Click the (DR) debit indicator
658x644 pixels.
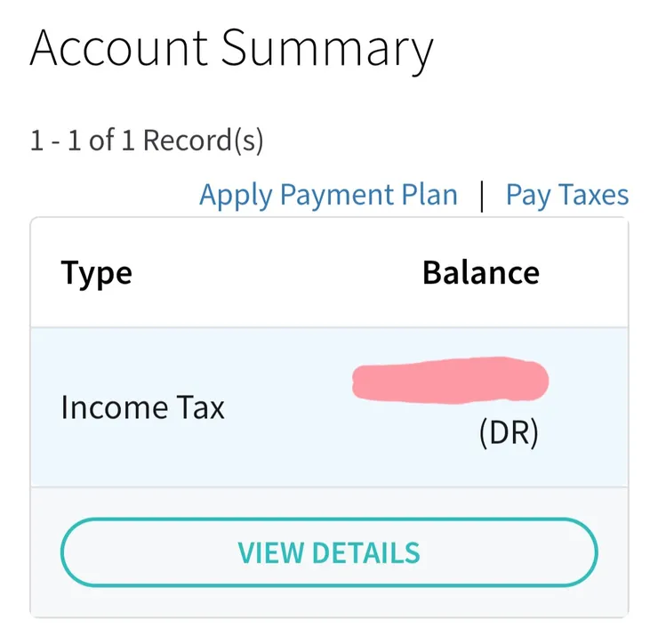pyautogui.click(x=509, y=436)
